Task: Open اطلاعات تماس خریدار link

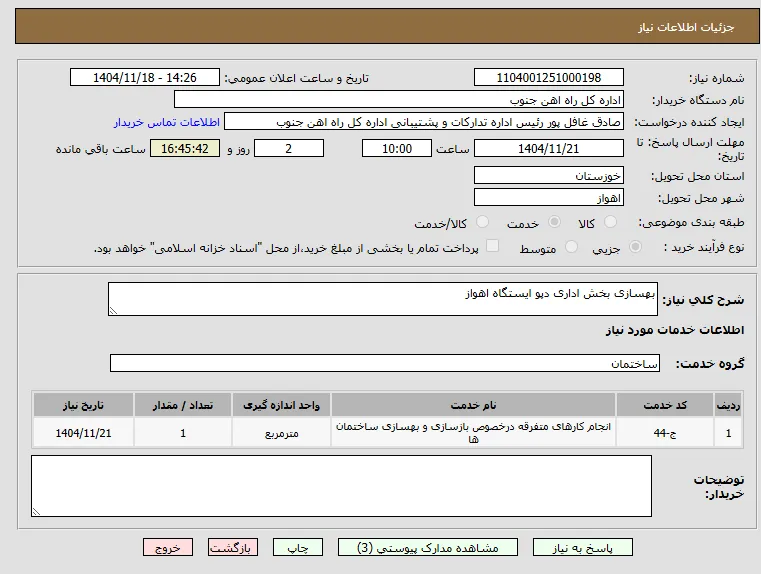Action: point(167,122)
